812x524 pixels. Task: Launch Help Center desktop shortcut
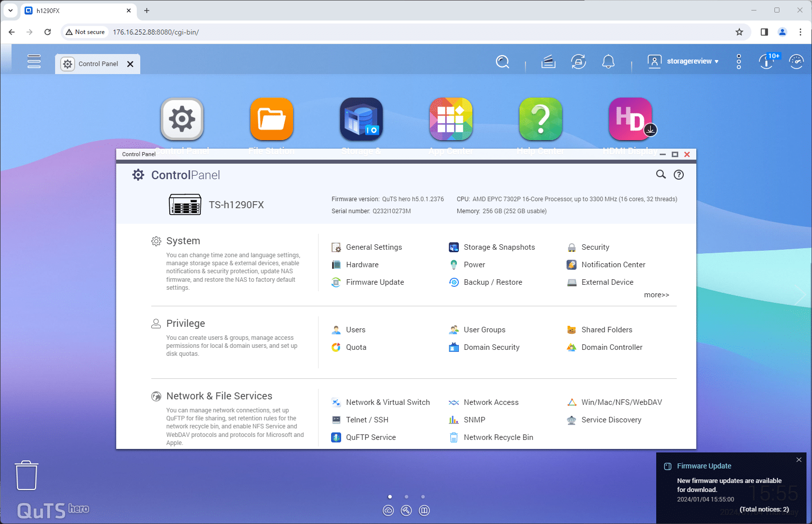tap(540, 119)
